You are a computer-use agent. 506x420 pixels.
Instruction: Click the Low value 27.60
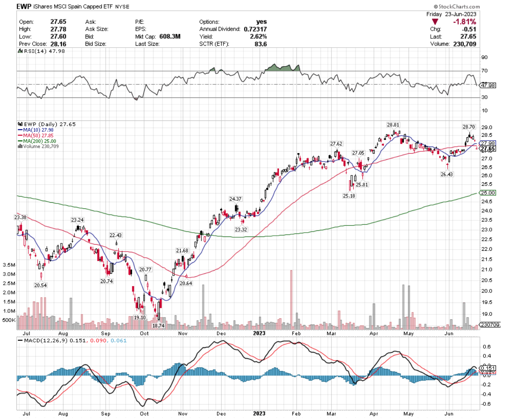tap(58, 36)
